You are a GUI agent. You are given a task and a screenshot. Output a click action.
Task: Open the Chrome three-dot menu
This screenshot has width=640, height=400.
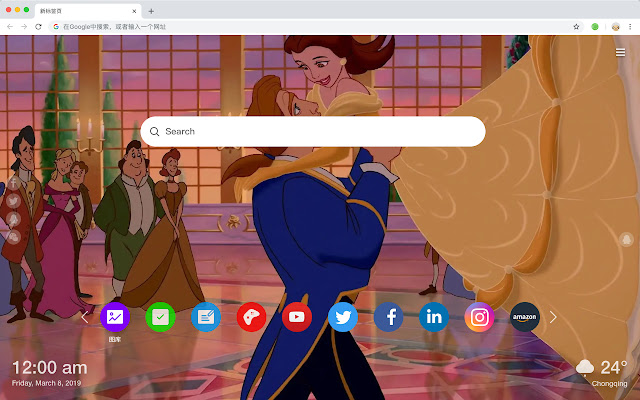(x=630, y=27)
